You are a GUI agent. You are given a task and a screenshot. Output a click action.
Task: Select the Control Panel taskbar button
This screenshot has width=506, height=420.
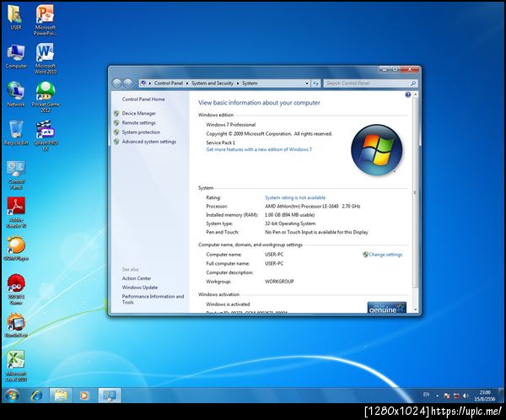pyautogui.click(x=110, y=396)
